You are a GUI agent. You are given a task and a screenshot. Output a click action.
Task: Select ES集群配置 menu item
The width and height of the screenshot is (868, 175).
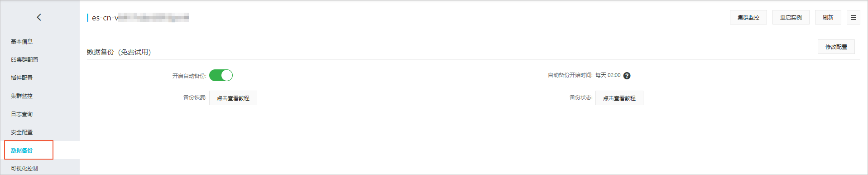pos(24,60)
